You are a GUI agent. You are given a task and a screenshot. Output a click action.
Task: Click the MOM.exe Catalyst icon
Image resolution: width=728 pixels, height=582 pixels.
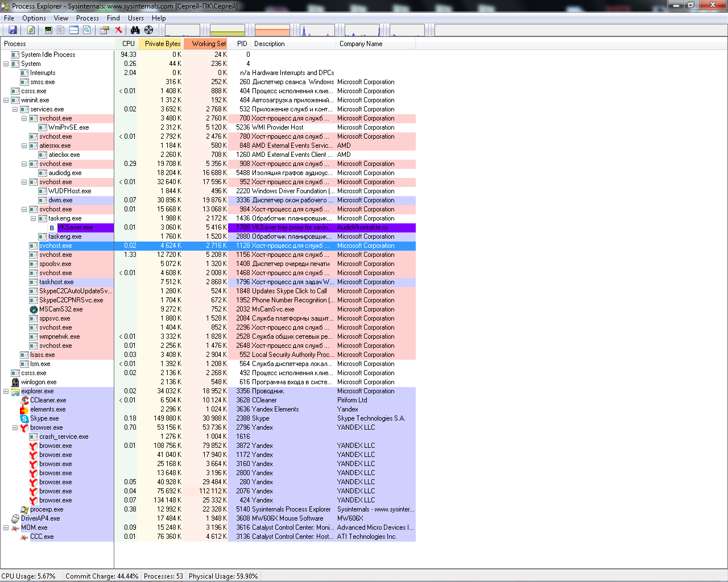coord(15,527)
